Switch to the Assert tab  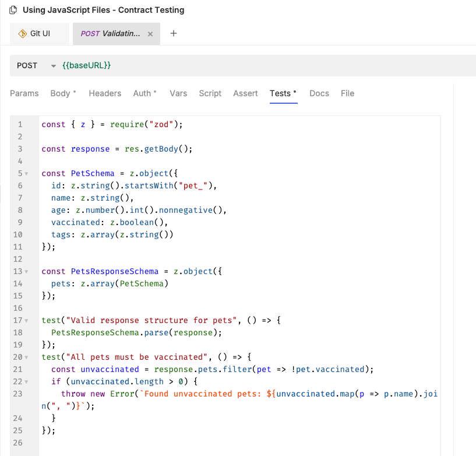245,93
